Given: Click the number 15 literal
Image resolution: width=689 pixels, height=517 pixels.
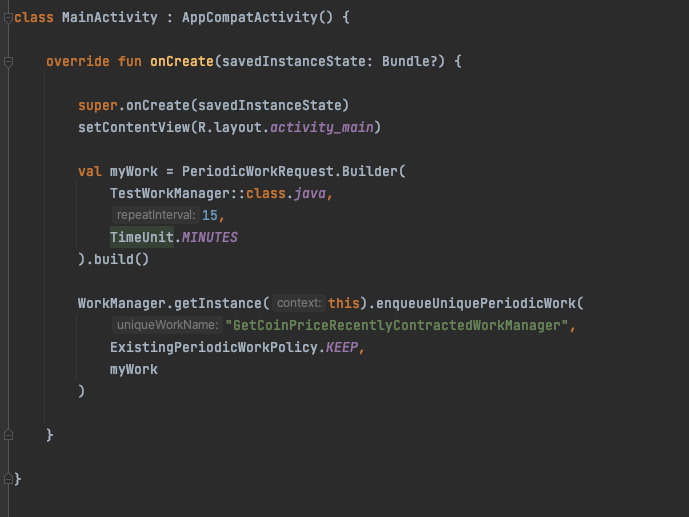Looking at the screenshot, I should pos(210,215).
